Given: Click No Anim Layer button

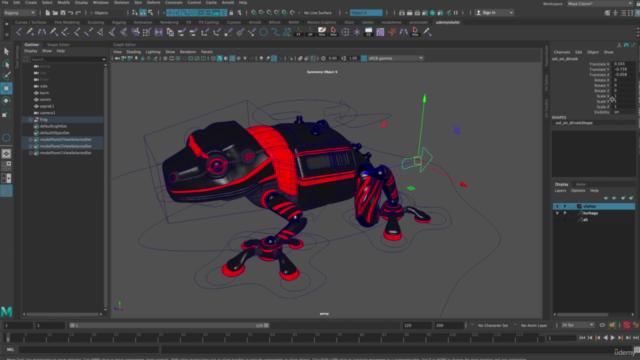Looking at the screenshot, I should pyautogui.click(x=534, y=325).
